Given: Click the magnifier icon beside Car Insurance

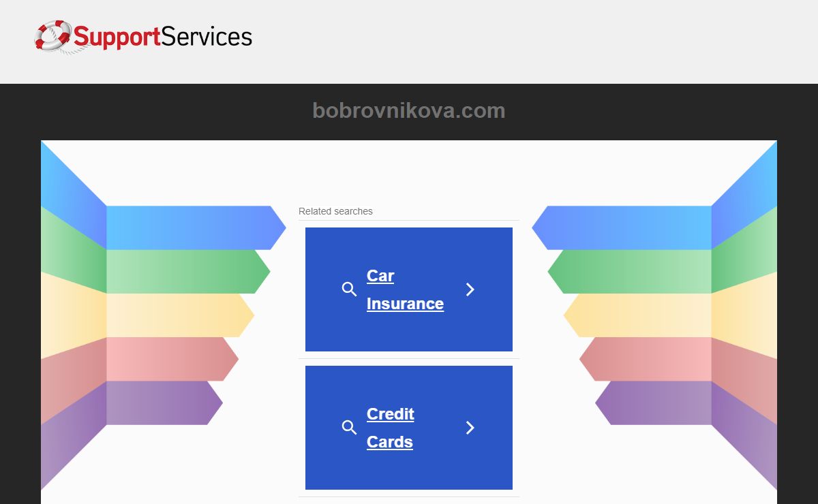Looking at the screenshot, I should (x=349, y=289).
